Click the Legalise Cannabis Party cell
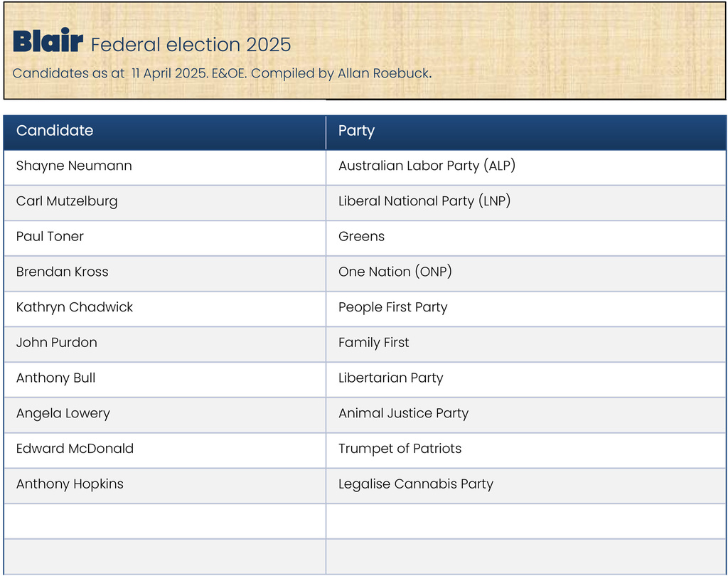The image size is (728, 576). [415, 484]
